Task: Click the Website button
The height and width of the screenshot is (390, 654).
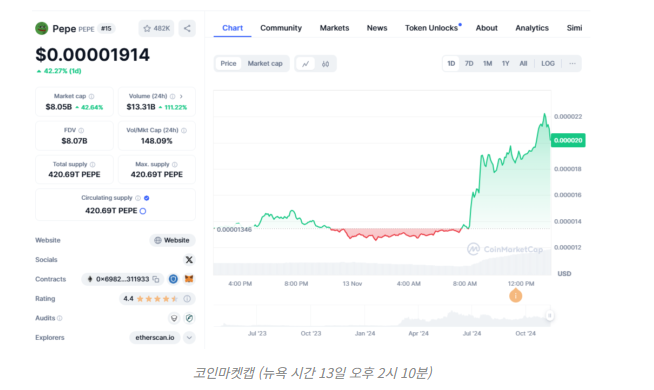Action: tap(172, 240)
